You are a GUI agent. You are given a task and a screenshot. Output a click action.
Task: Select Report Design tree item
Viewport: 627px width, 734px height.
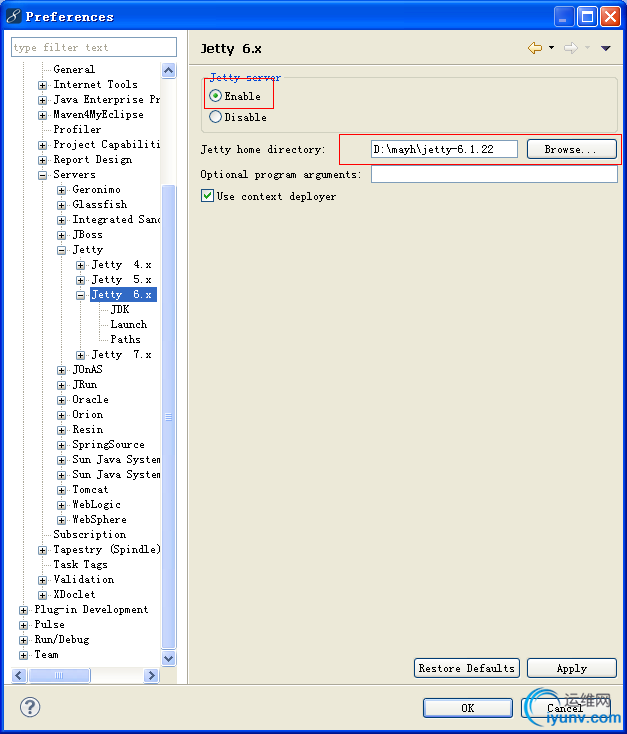[x=93, y=160]
